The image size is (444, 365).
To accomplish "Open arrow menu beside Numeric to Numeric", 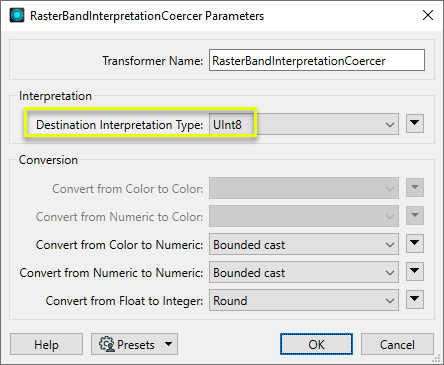I will click(x=415, y=272).
